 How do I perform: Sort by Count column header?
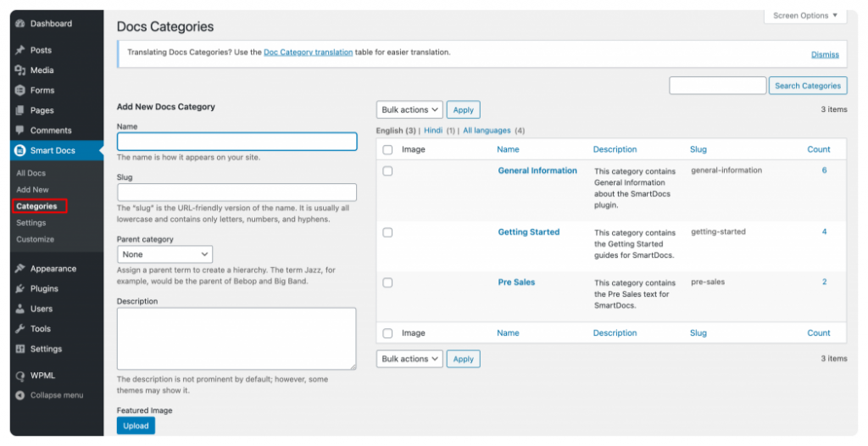(819, 149)
